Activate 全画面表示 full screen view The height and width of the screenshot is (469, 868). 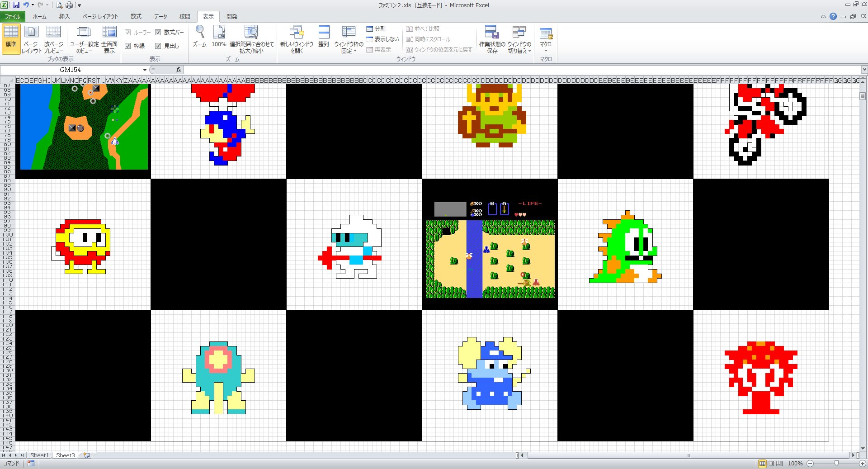click(109, 39)
